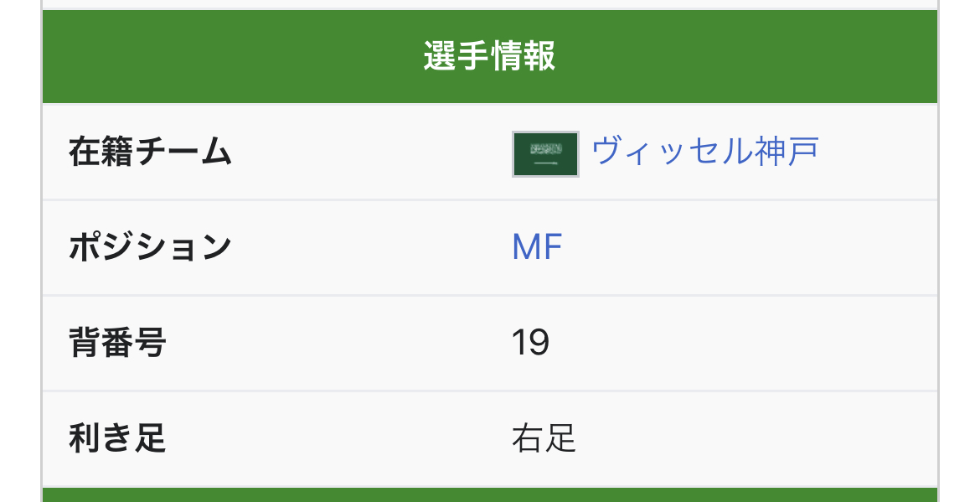Screen dimensions: 980x502
Task: Select the ポジション row label
Action: (150, 247)
